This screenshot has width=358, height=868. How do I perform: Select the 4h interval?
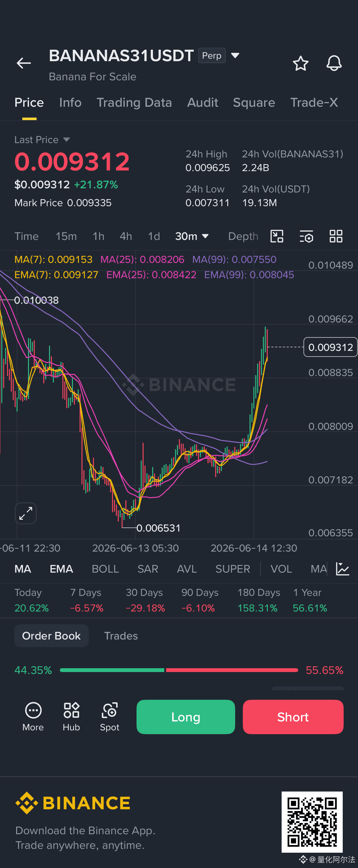coord(126,236)
